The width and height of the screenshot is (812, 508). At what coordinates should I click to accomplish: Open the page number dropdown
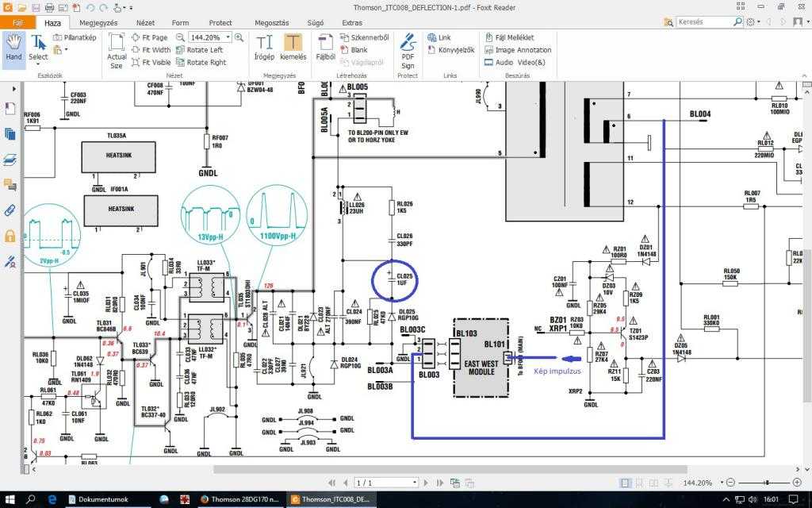pyautogui.click(x=414, y=483)
